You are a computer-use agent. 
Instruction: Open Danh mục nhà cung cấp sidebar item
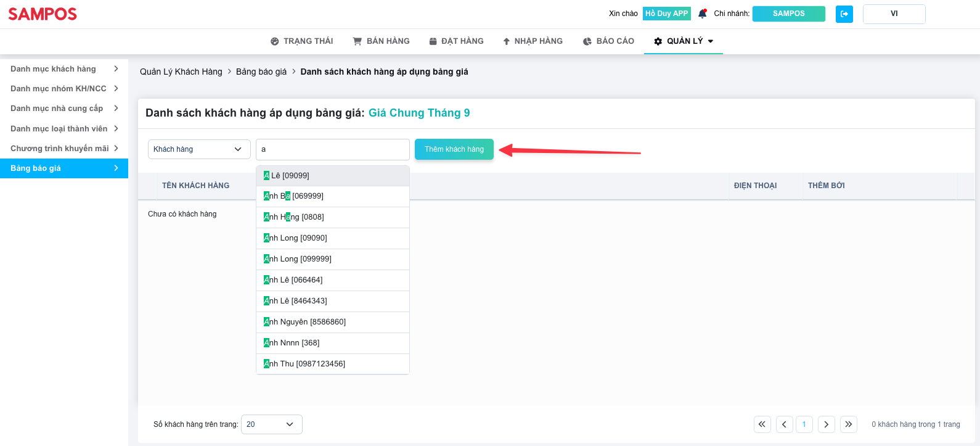pyautogui.click(x=64, y=109)
